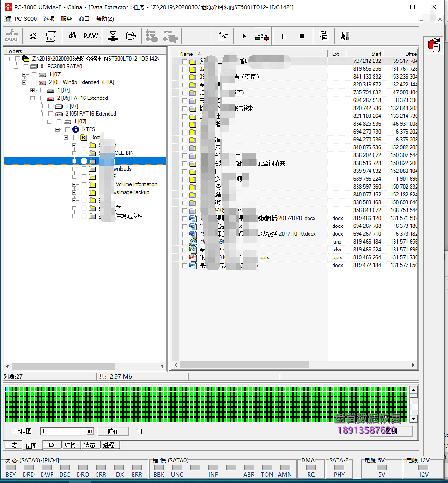This screenshot has height=483, width=448.
Task: Check the Volume Information folder checkbox
Action: 84,184
